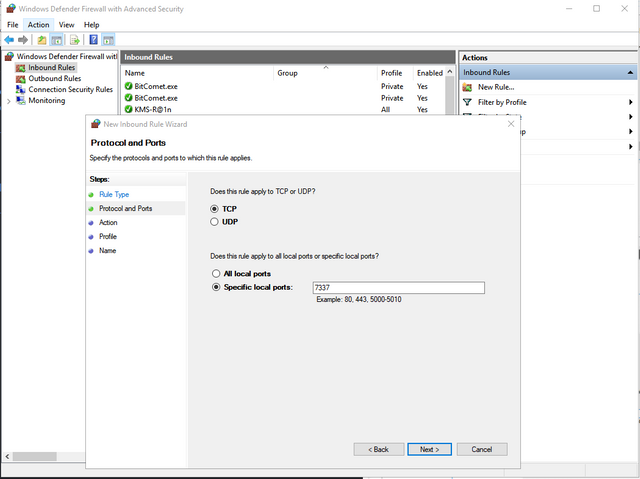Expand the Monitoring tree node

click(x=9, y=101)
